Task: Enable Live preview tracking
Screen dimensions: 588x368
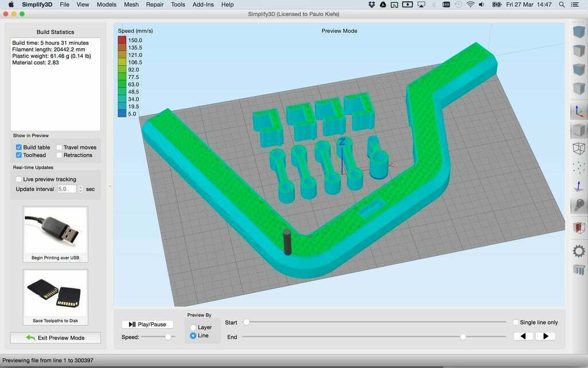Action: pos(18,179)
